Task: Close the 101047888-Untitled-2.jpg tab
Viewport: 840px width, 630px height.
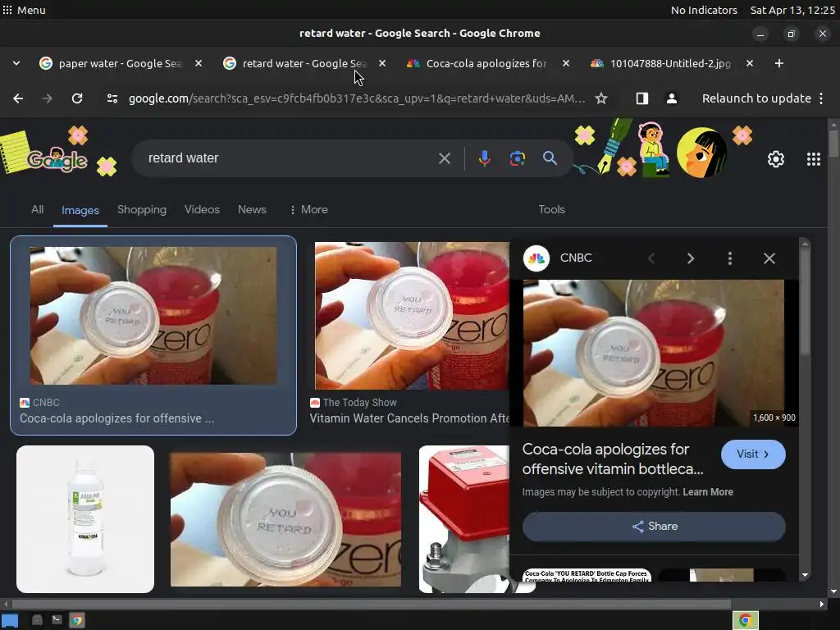Action: pyautogui.click(x=750, y=63)
